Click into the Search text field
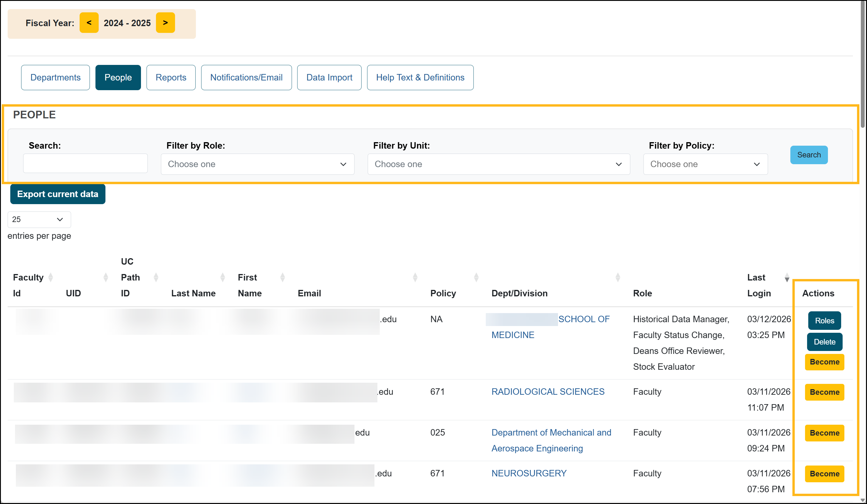Viewport: 867px width, 504px height. click(85, 163)
